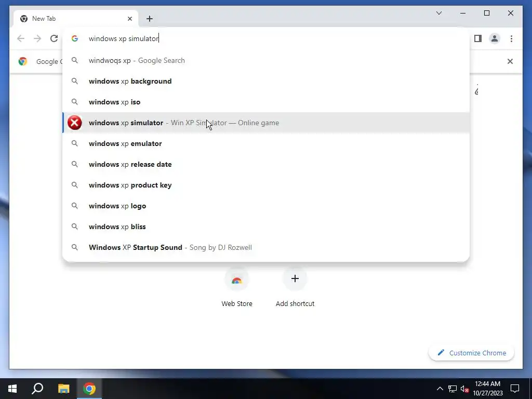Choose the 'windows xp logo' suggestion
532x399 pixels.
coord(266,206)
